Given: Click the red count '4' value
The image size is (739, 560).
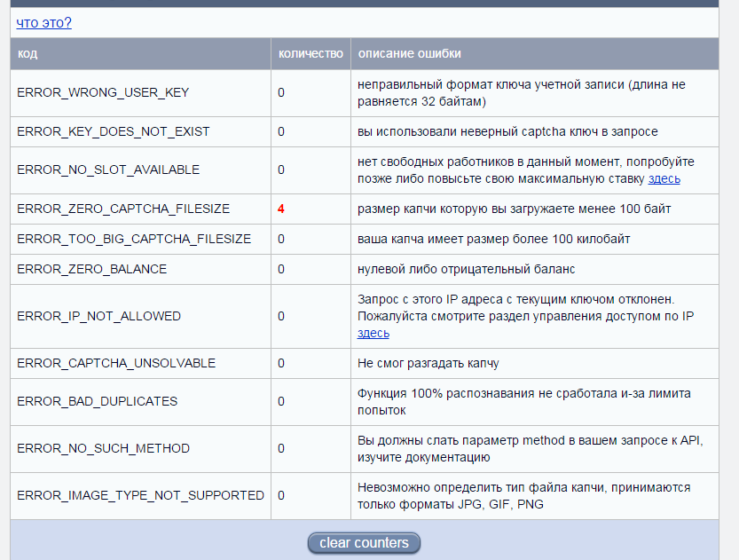Looking at the screenshot, I should click(x=281, y=209).
